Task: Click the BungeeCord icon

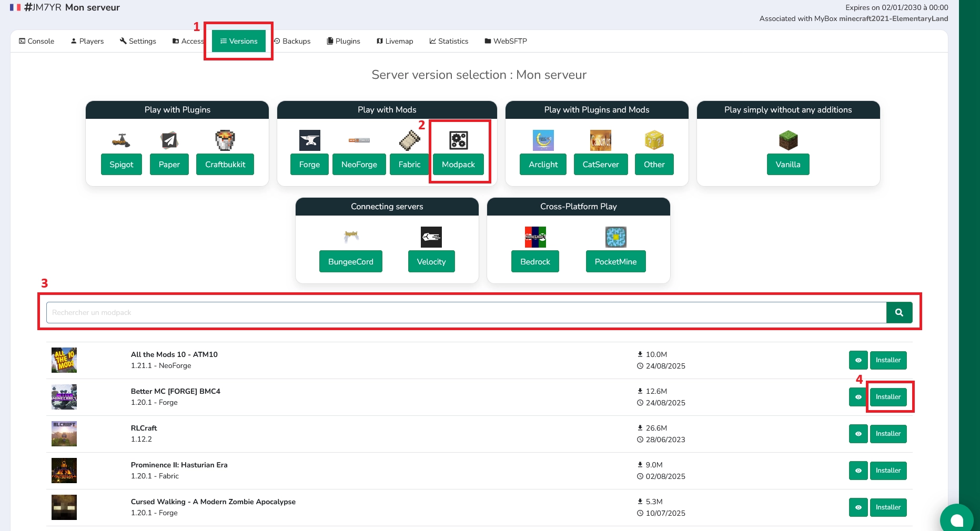Action: (351, 237)
